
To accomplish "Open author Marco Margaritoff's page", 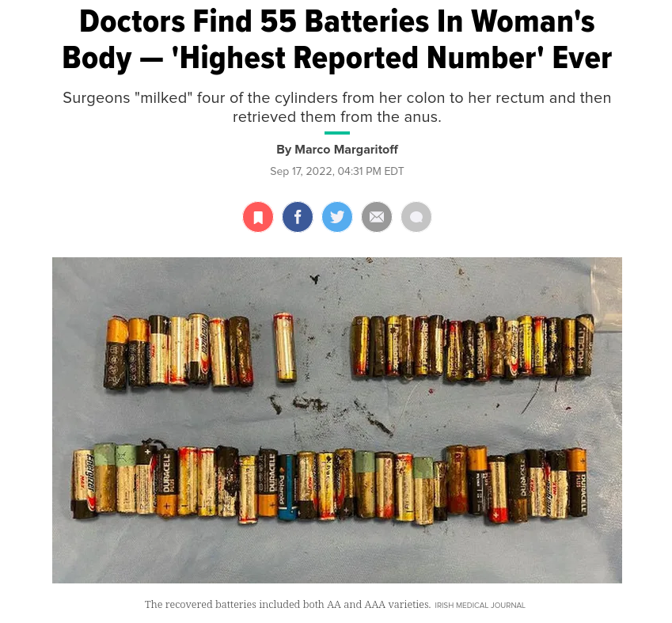I will coord(346,150).
